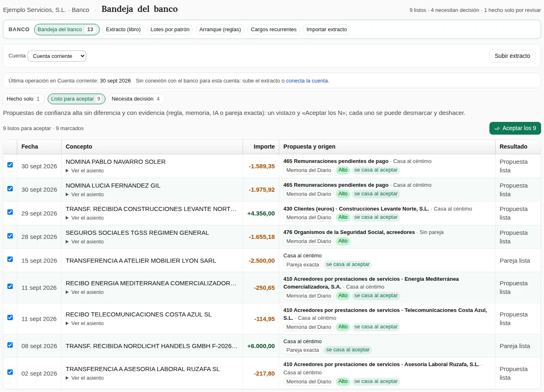Viewport: 544px width, 392px height.
Task: Expand Ver el asiento under SEGUROS SOCIALES TGSS
Action: click(x=85, y=242)
